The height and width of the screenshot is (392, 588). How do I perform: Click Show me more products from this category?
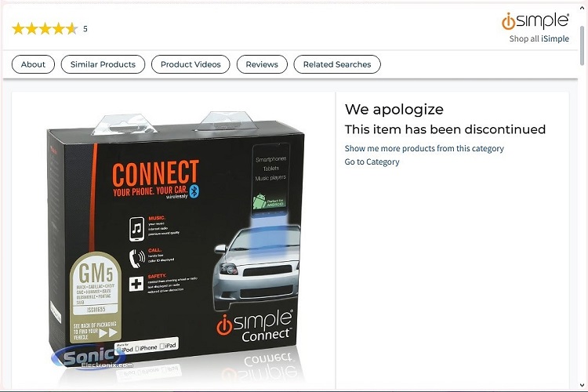click(424, 148)
